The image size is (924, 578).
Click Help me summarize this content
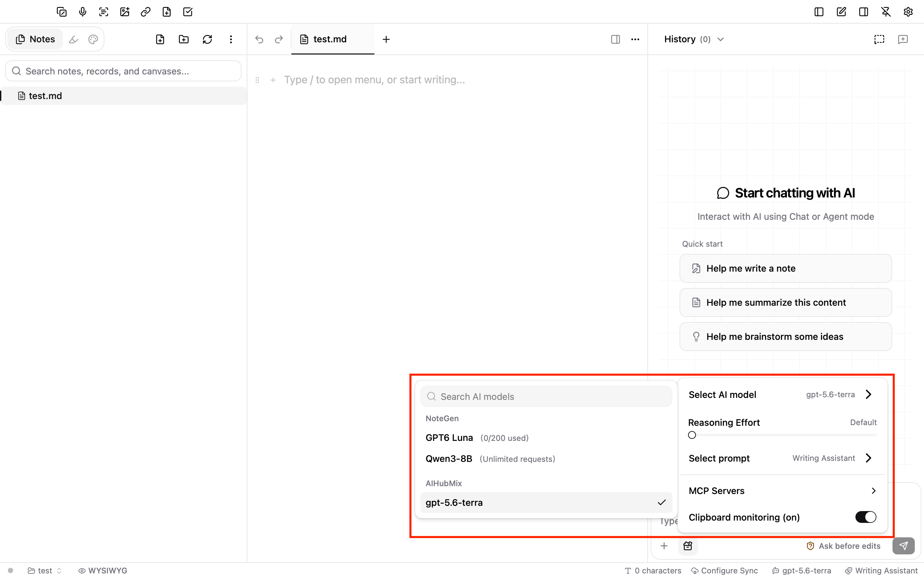(786, 302)
